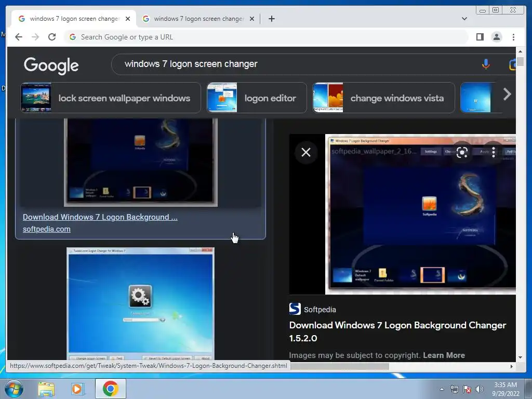Open 'Download Windows 7 Logon Background Changer 1.5.2.0' title

coord(397,331)
